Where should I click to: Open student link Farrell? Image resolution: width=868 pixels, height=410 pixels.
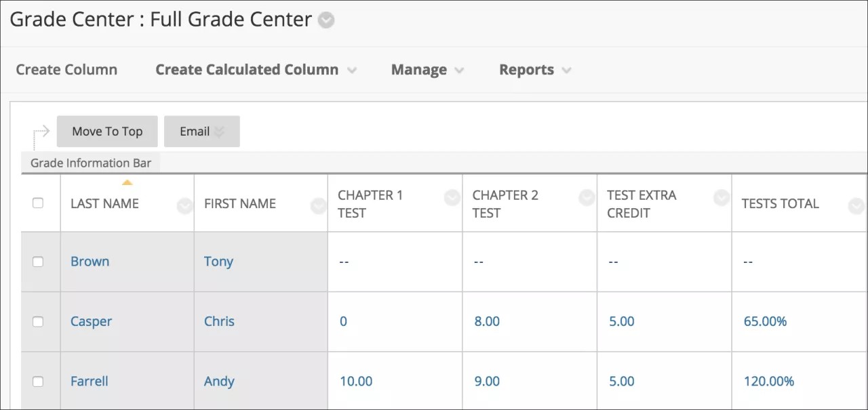point(89,381)
